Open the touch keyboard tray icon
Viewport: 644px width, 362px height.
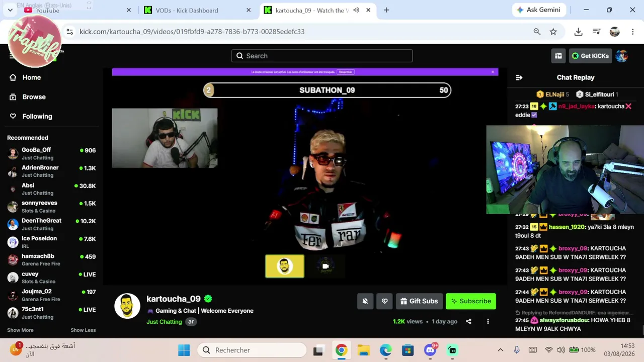(x=533, y=350)
